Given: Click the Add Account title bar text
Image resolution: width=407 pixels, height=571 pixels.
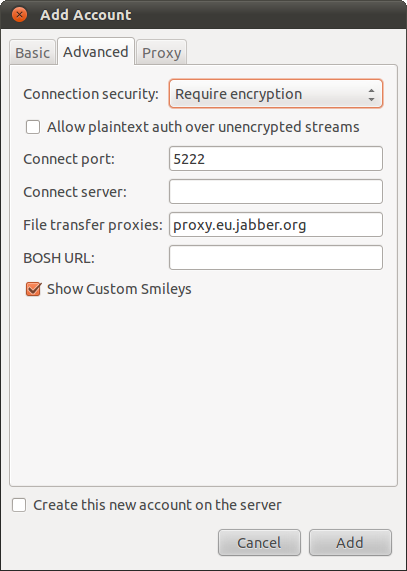Looking at the screenshot, I should 86,15.
